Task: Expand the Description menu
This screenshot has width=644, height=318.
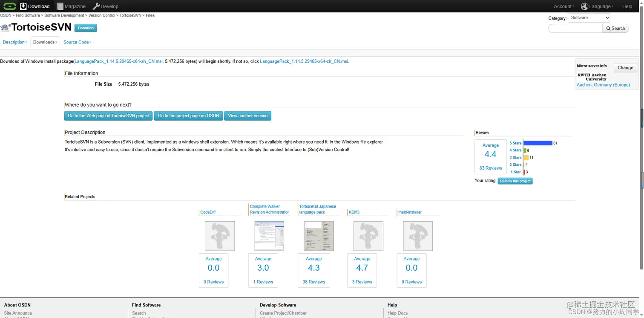Action: pos(15,42)
